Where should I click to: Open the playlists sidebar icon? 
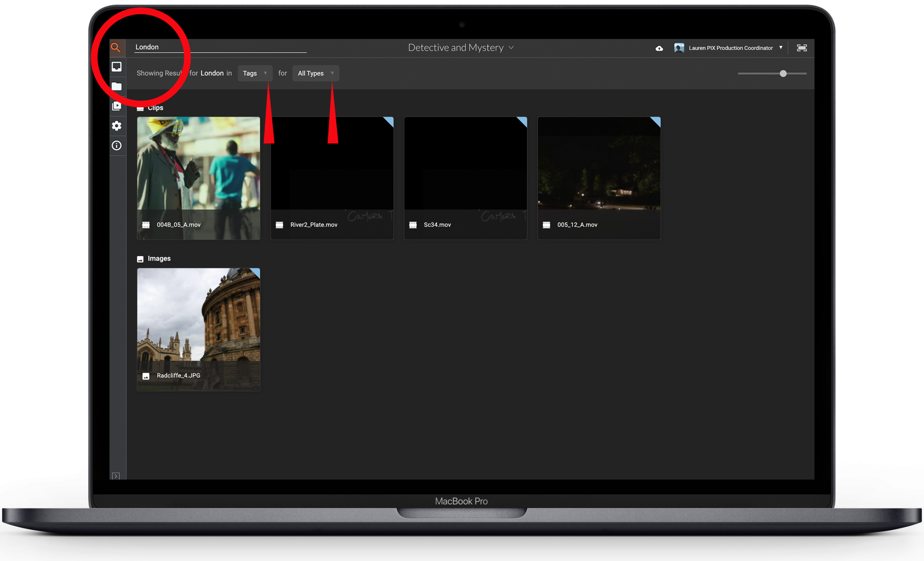[x=117, y=106]
